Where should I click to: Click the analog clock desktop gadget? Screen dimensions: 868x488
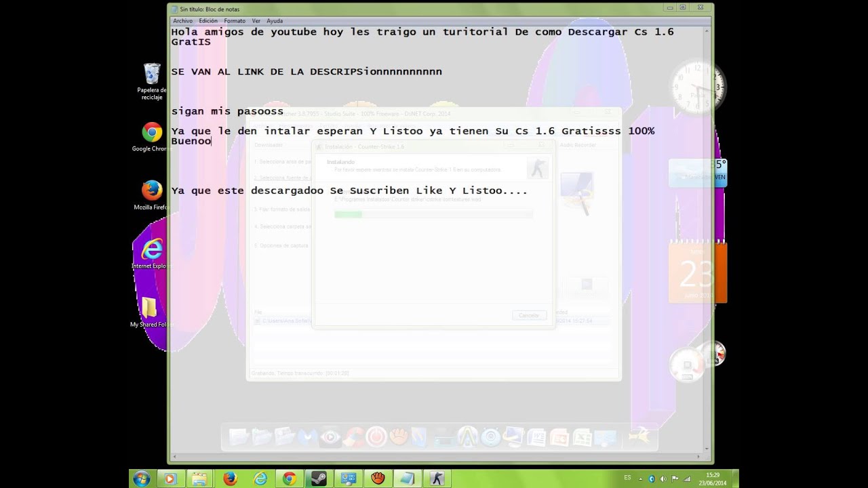click(698, 87)
